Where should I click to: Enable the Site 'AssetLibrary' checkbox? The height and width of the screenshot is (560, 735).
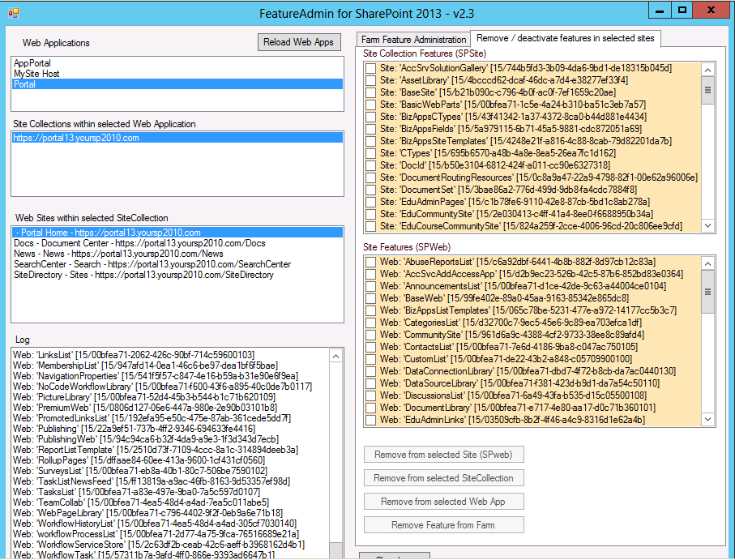pos(371,80)
